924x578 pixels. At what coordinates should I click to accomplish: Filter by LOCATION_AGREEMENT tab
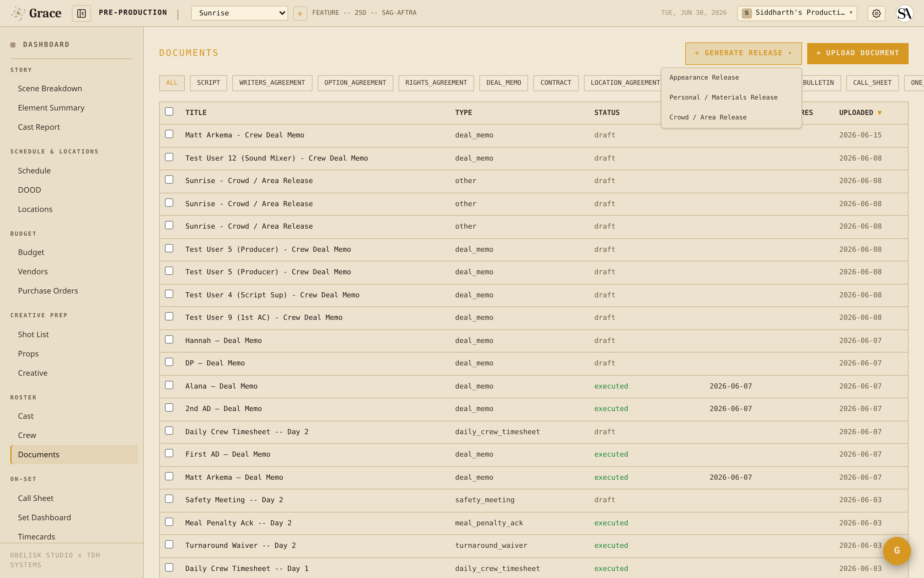coord(623,83)
